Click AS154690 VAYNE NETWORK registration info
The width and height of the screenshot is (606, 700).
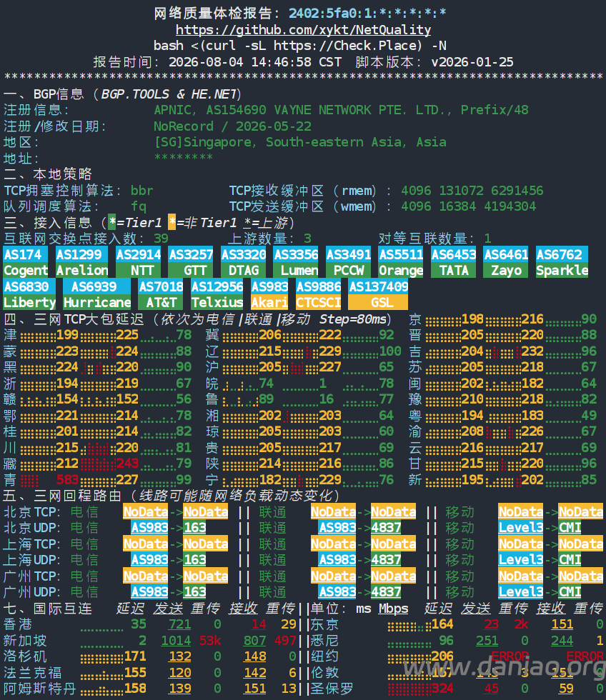(341, 110)
